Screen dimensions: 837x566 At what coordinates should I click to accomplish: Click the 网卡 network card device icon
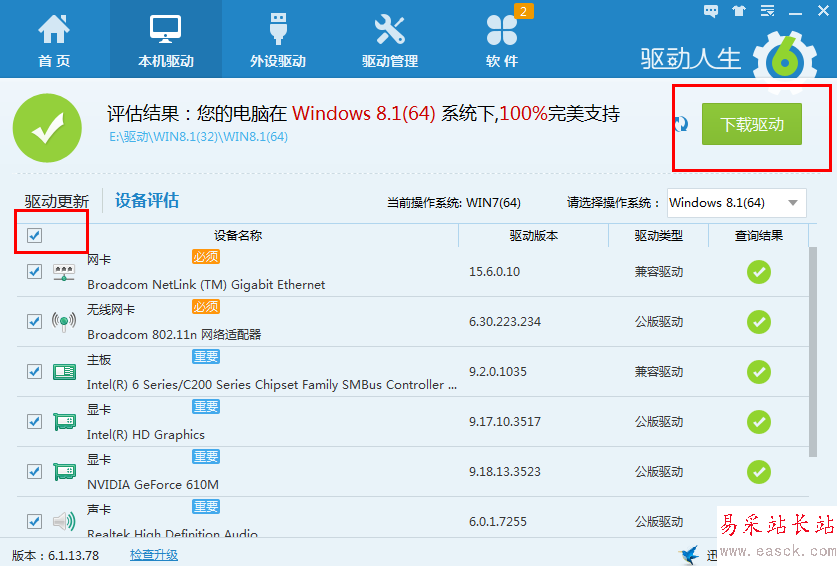(x=64, y=273)
